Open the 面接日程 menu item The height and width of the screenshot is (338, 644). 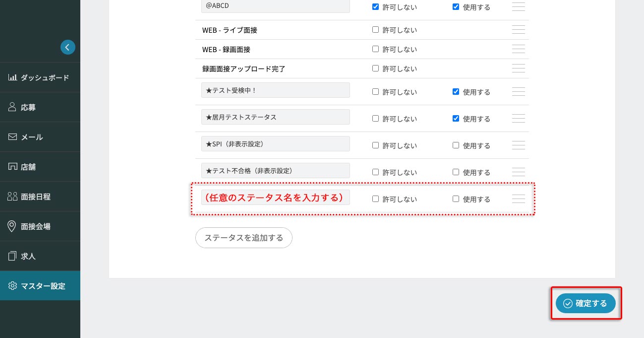[36, 197]
